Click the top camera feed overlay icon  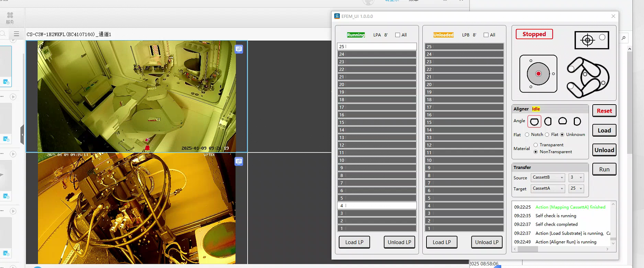[239, 49]
